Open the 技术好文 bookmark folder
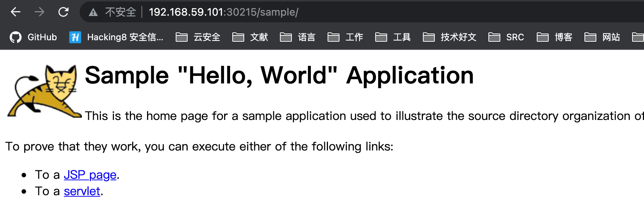This screenshot has width=644, height=222. point(450,37)
